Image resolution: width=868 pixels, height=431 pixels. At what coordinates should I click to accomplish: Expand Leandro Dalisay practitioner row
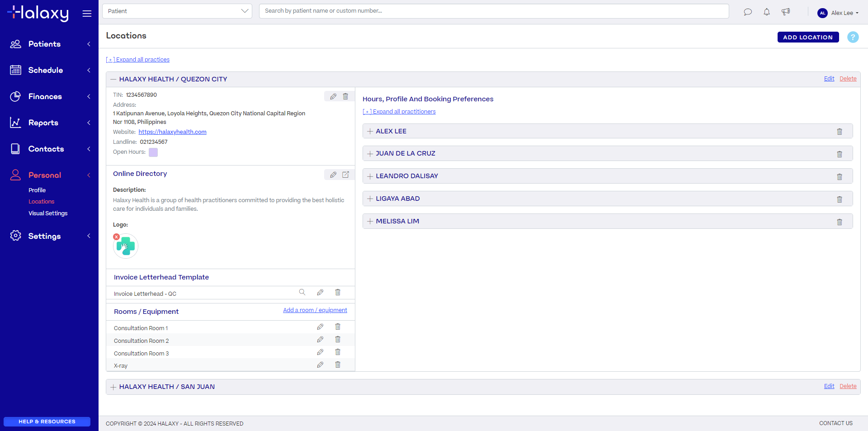370,176
